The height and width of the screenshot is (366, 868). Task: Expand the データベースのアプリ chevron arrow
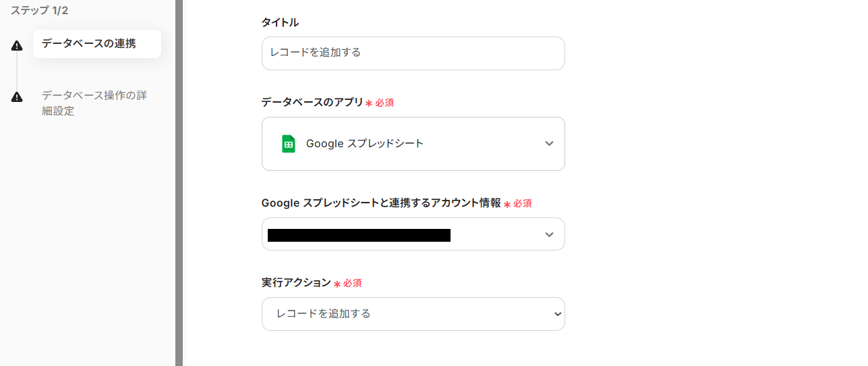tap(549, 144)
